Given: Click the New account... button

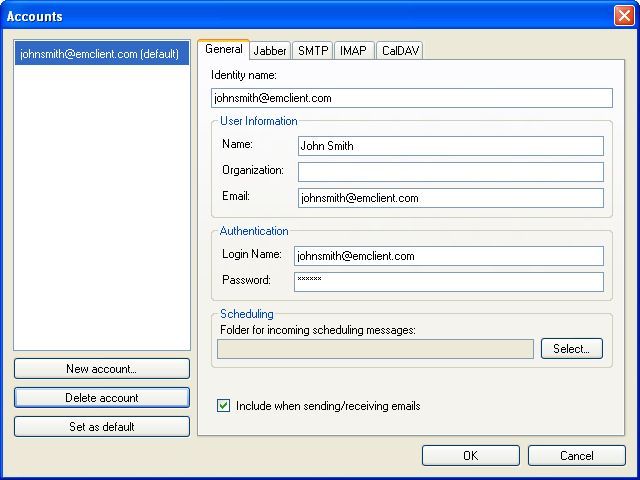Looking at the screenshot, I should [102, 369].
